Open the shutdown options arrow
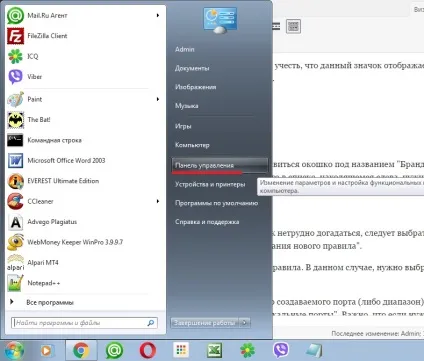The image size is (424, 361). tap(245, 323)
